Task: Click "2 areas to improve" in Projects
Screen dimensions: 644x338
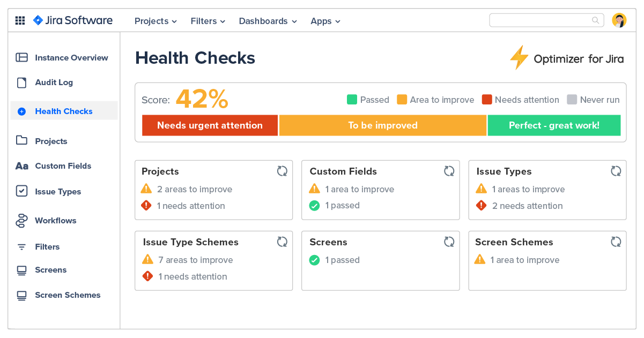Action: point(195,189)
